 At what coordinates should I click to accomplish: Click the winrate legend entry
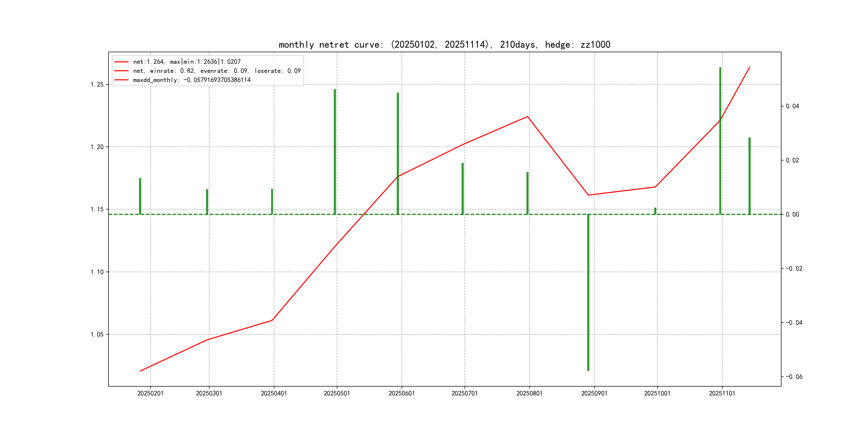[x=217, y=71]
